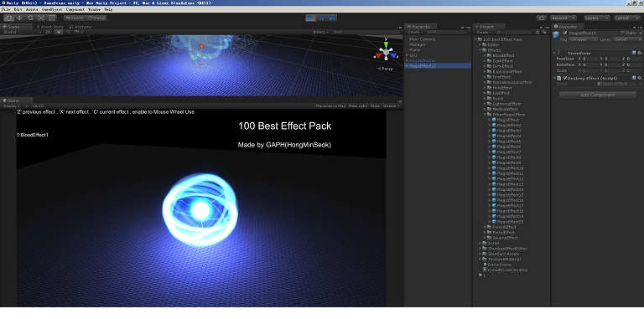This screenshot has width=644, height=319.
Task: Open the Shaded draw mode dropdown
Action: (x=22, y=32)
